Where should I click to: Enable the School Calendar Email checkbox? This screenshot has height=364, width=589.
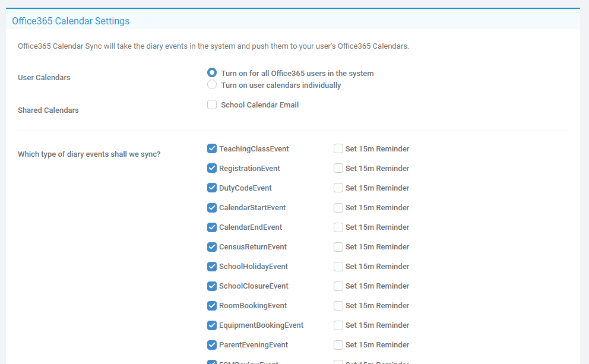coord(212,105)
